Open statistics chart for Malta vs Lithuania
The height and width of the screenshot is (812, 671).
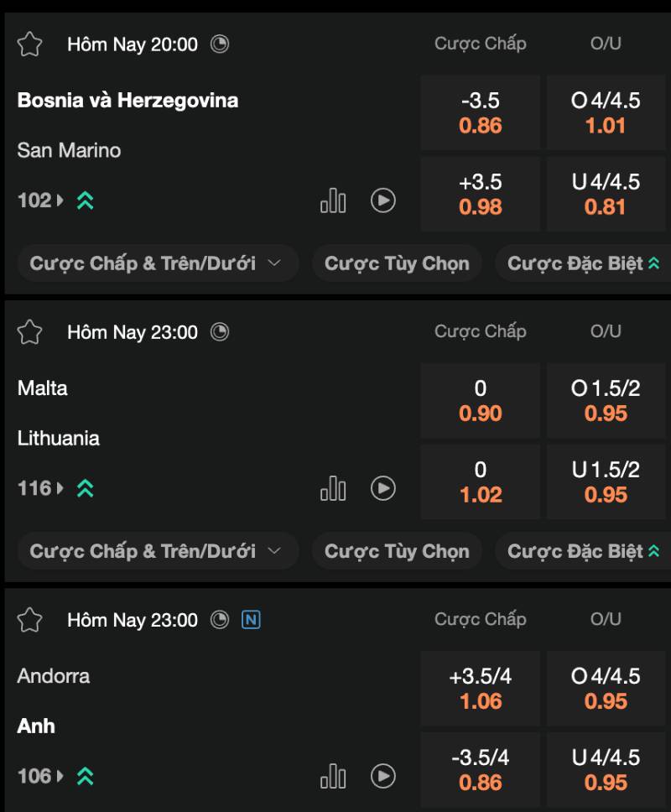(333, 488)
